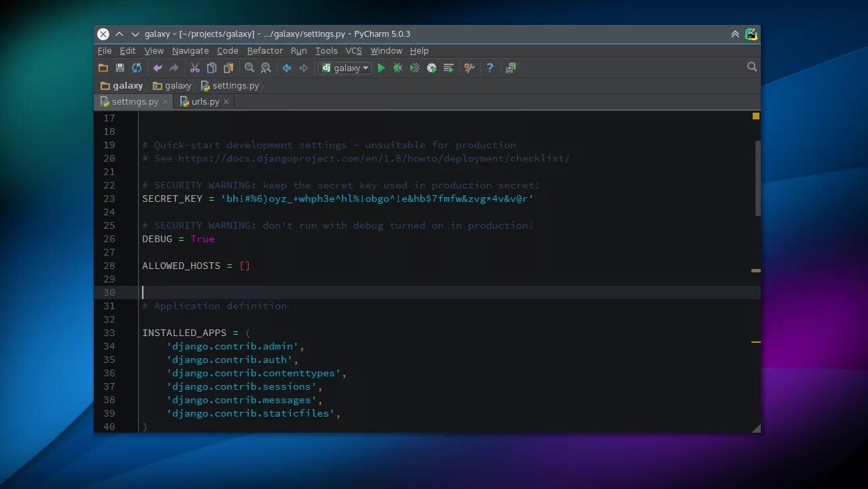Click the green Run button

[381, 68]
